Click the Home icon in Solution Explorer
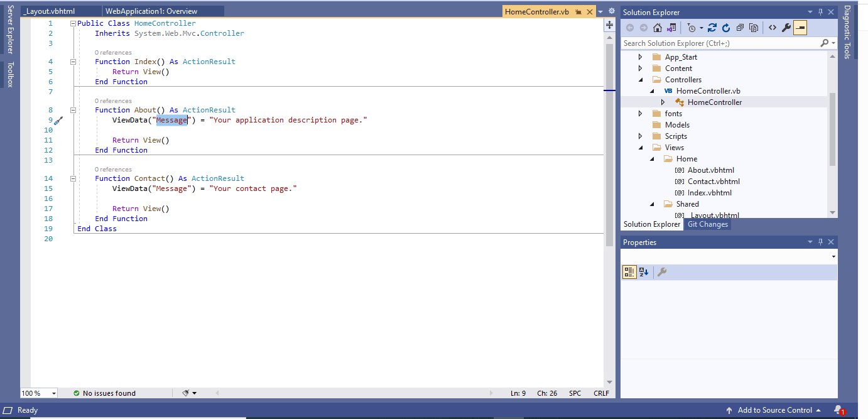Viewport: 868px width, 419px height. coord(657,28)
